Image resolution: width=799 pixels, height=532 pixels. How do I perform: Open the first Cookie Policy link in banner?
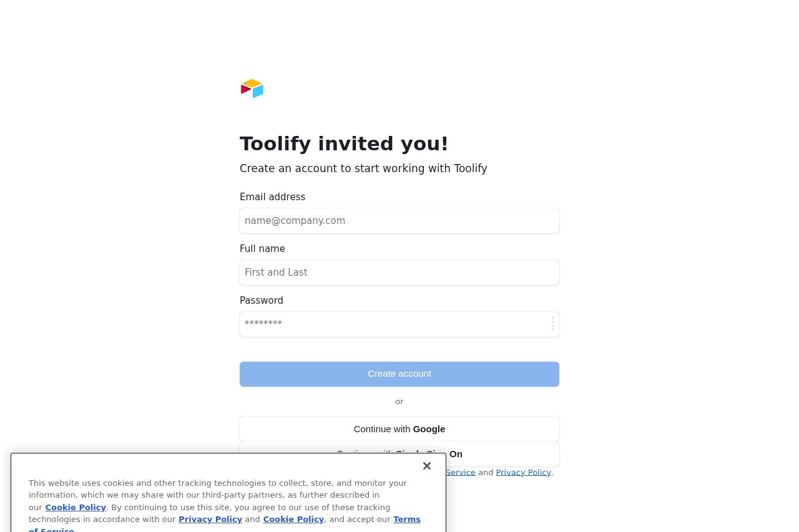[76, 508]
